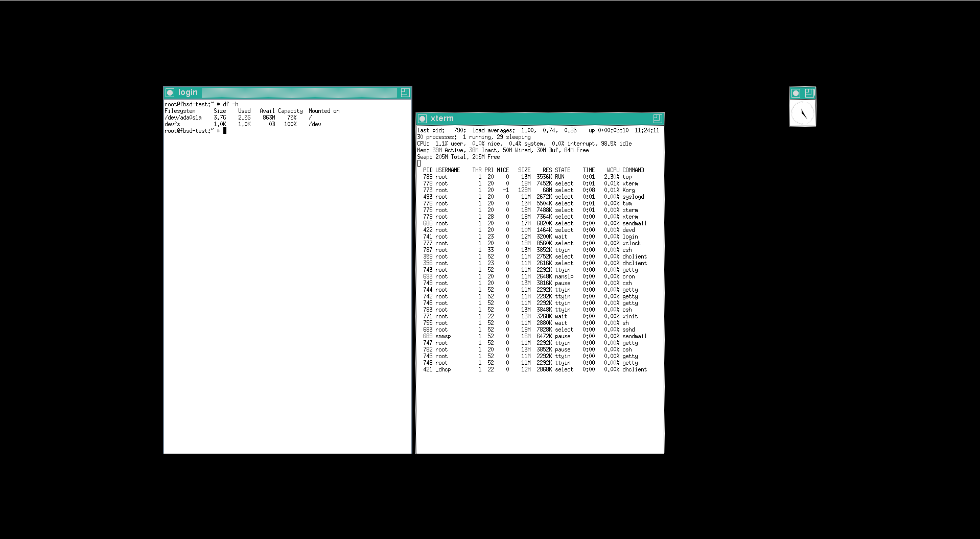Click the "xterm" window title text
The height and width of the screenshot is (539, 980).
click(x=442, y=119)
